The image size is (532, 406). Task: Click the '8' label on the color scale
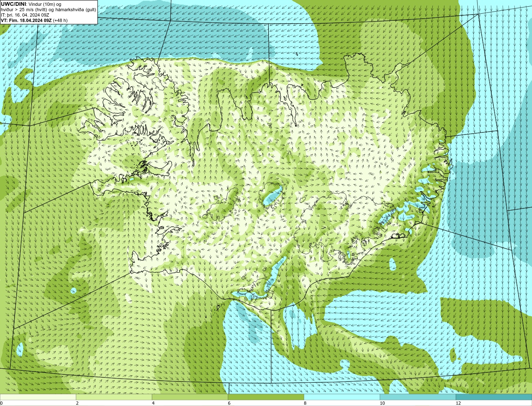(x=305, y=403)
